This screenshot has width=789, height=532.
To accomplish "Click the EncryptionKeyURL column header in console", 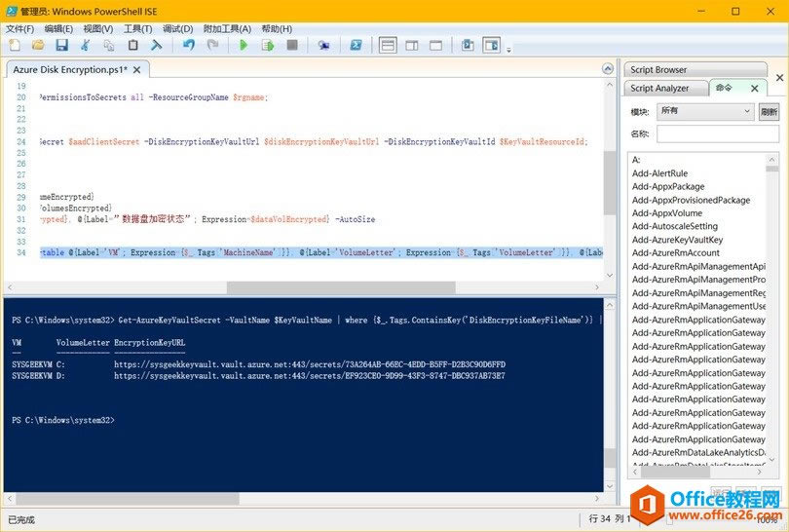I will tap(149, 343).
